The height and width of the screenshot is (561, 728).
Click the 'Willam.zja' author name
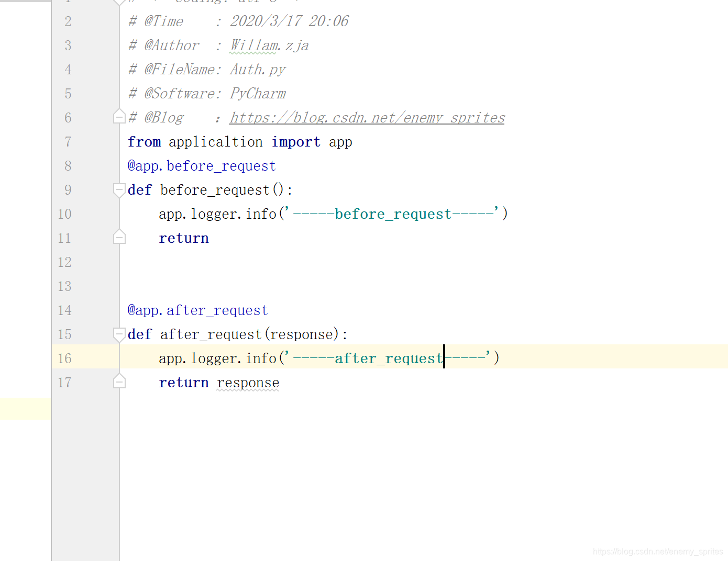[269, 46]
